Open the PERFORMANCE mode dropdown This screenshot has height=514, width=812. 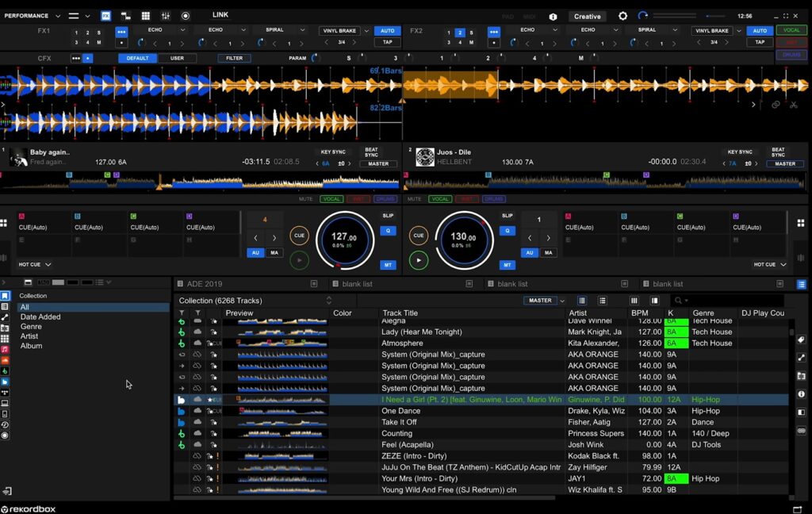pos(32,16)
